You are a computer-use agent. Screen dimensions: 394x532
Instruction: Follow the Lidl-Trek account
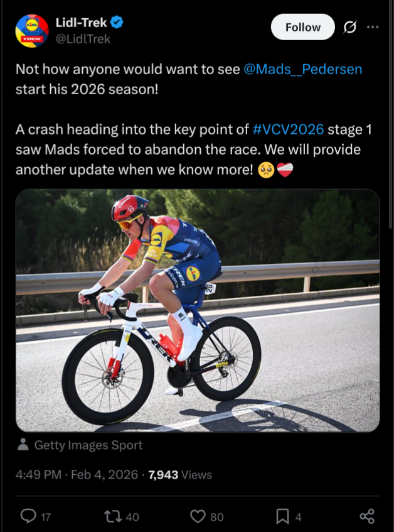pos(302,27)
